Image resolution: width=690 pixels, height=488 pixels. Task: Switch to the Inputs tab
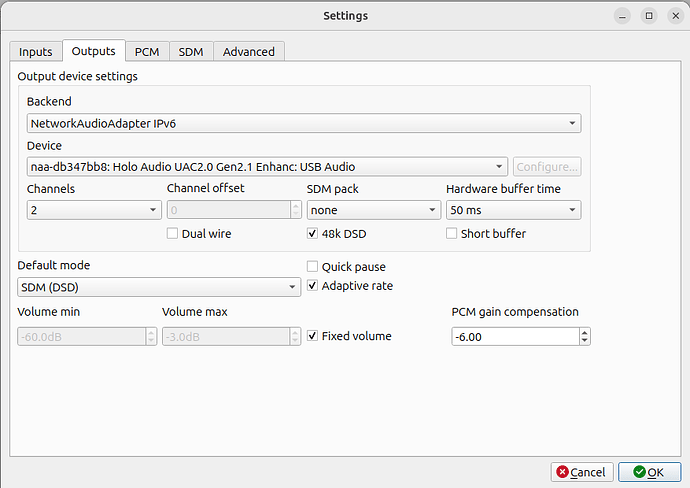click(x=36, y=51)
